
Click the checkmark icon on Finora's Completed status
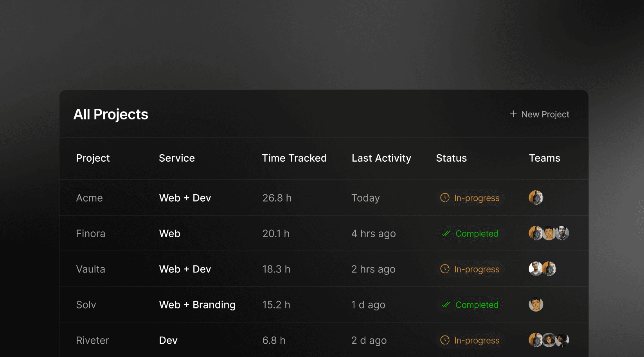pyautogui.click(x=446, y=233)
